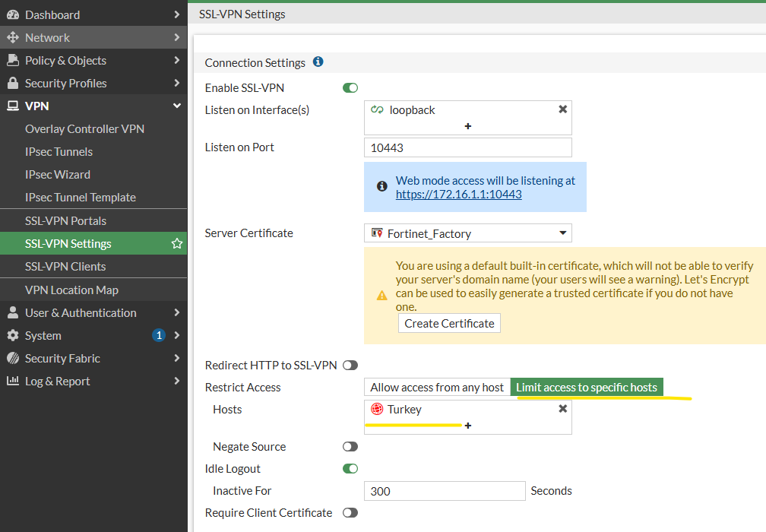Screen dimensions: 766x532
Task: Add another listen interface with the plus
Action: pos(468,126)
